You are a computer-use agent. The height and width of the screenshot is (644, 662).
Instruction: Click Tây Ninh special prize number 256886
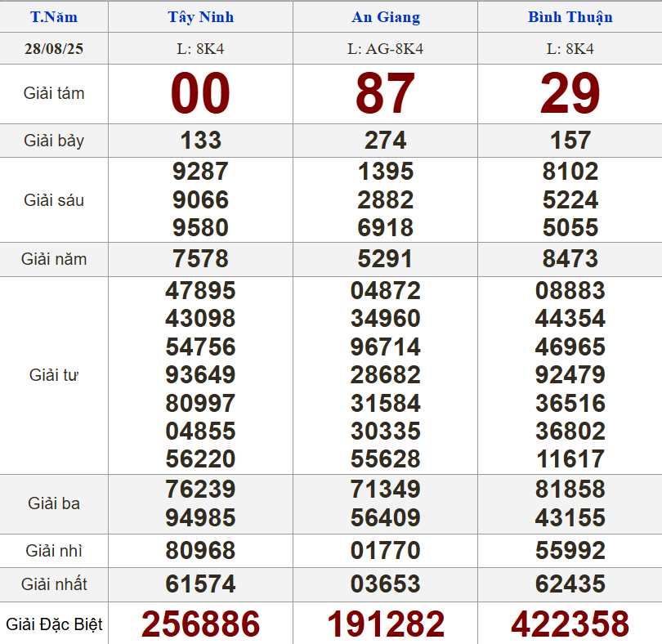pos(200,624)
